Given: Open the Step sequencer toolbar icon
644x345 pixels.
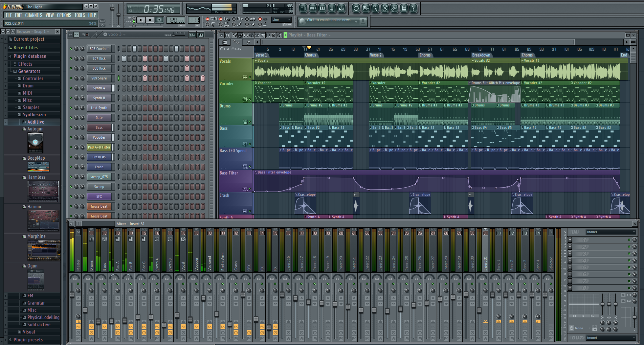Looking at the screenshot, I should coord(313,8).
